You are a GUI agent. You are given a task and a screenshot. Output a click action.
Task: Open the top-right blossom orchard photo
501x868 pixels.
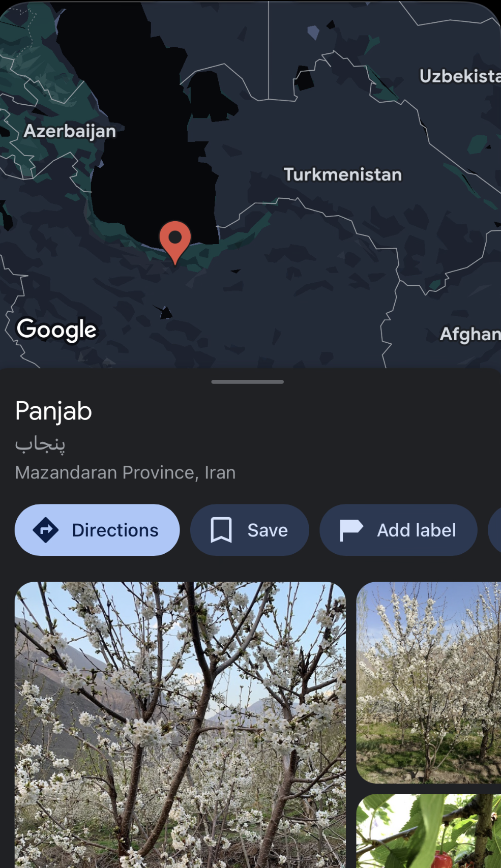[x=429, y=682]
